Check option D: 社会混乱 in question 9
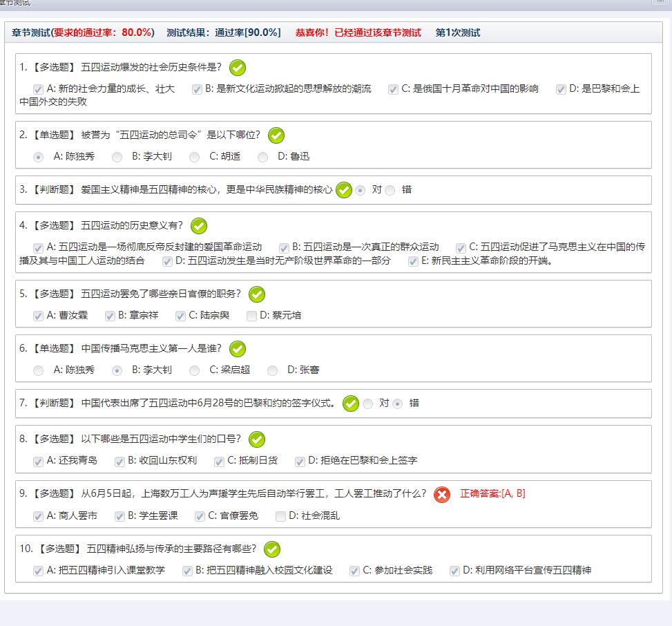 (280, 516)
